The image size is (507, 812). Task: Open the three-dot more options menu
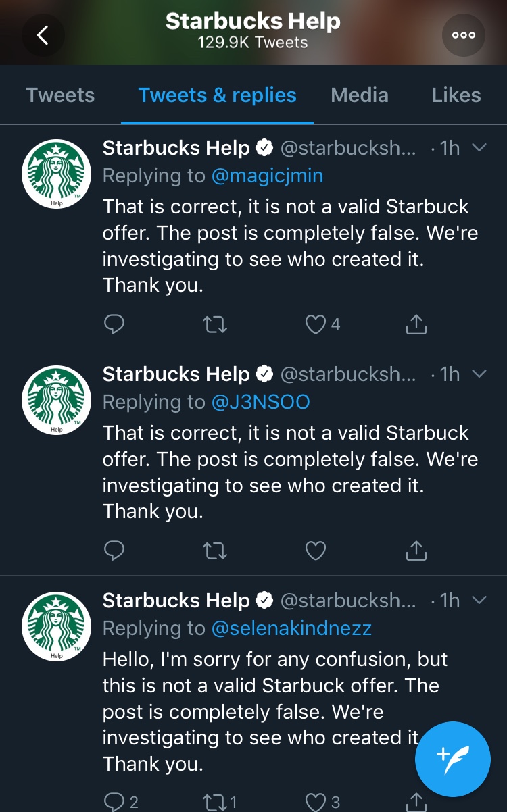pos(464,35)
